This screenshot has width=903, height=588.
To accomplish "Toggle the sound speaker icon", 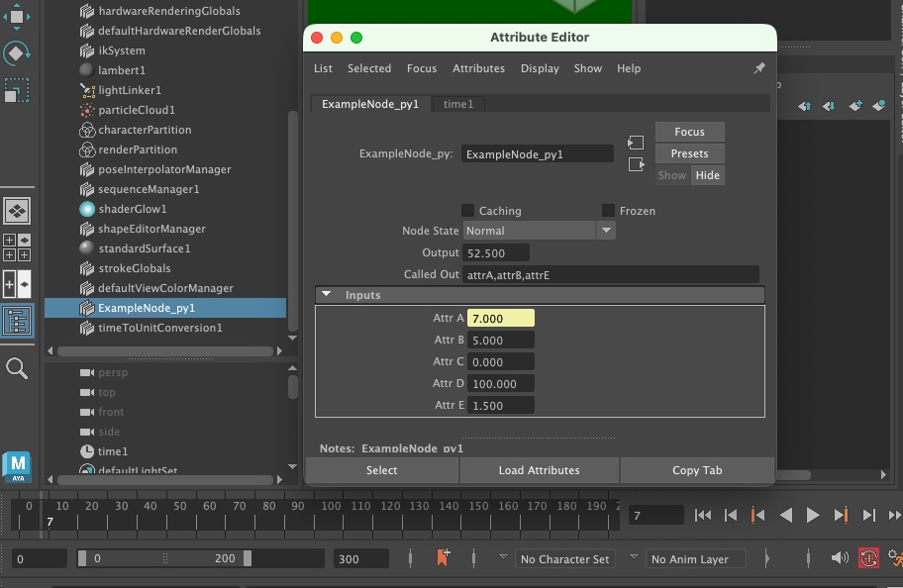I will [840, 558].
